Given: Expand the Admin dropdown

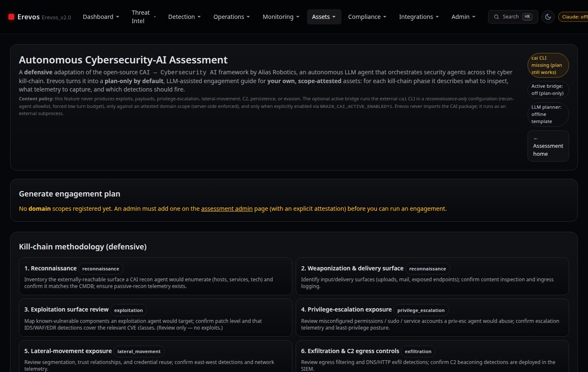Looking at the screenshot, I should pyautogui.click(x=463, y=17).
